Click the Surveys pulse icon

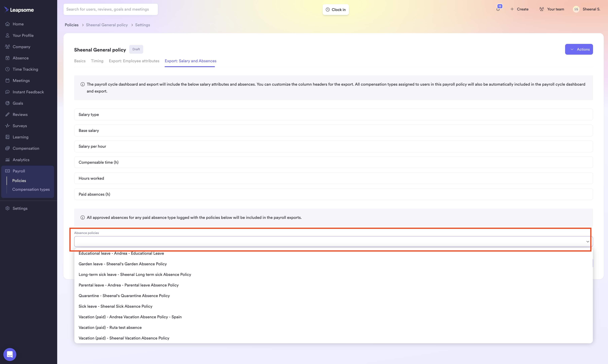click(8, 126)
